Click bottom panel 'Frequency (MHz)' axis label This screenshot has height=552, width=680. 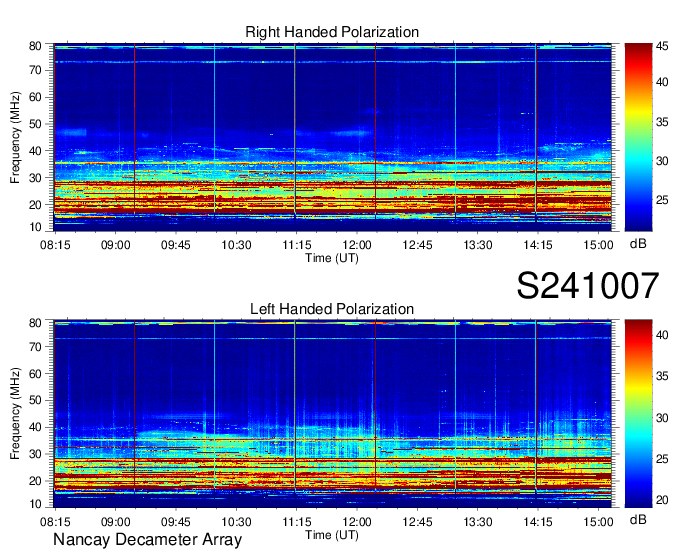coord(15,414)
